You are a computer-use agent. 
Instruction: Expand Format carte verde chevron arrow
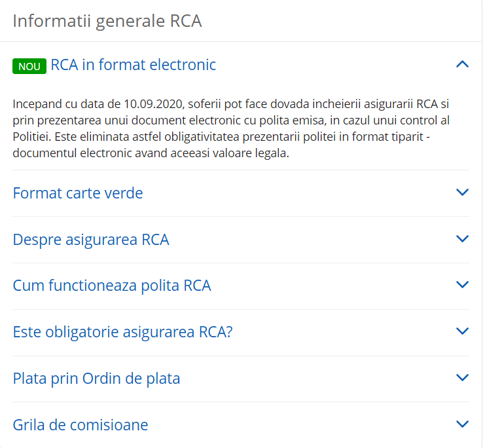point(462,193)
